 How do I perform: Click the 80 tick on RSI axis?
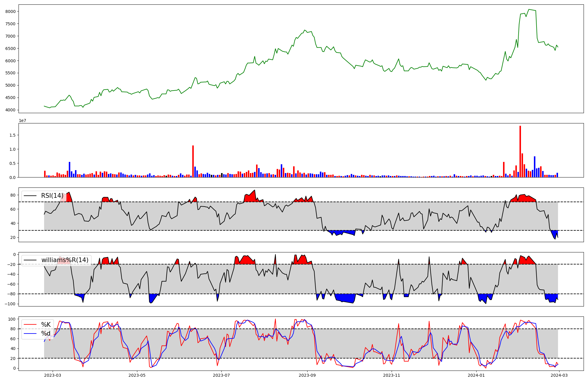click(13, 195)
